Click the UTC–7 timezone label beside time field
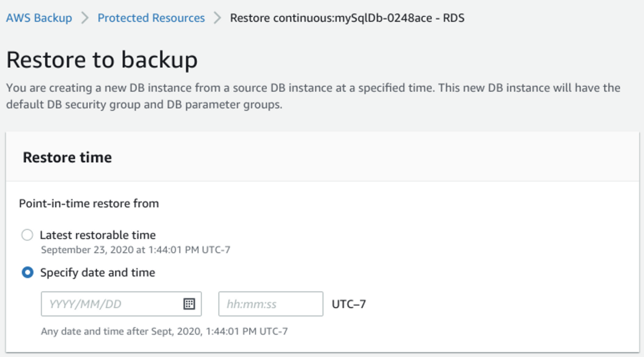 coord(349,304)
